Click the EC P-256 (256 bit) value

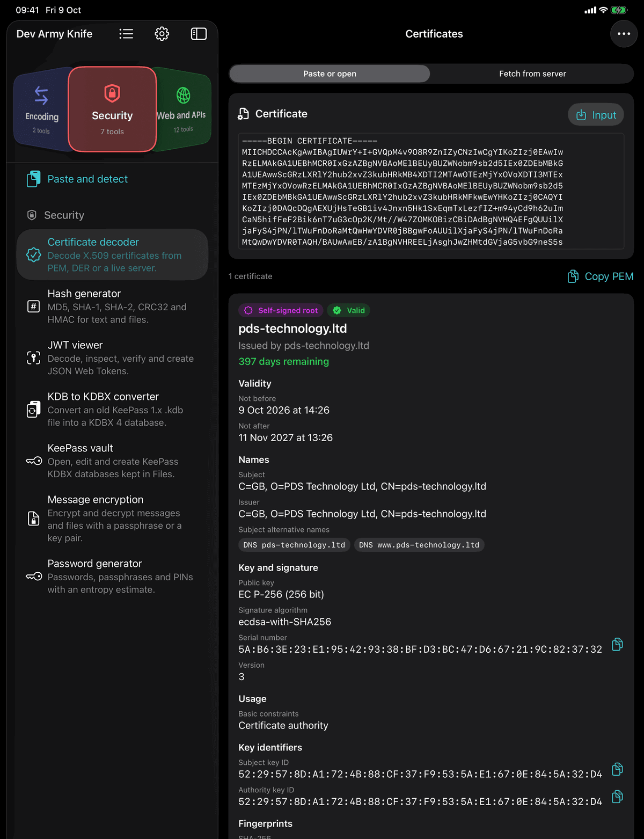pyautogui.click(x=281, y=594)
